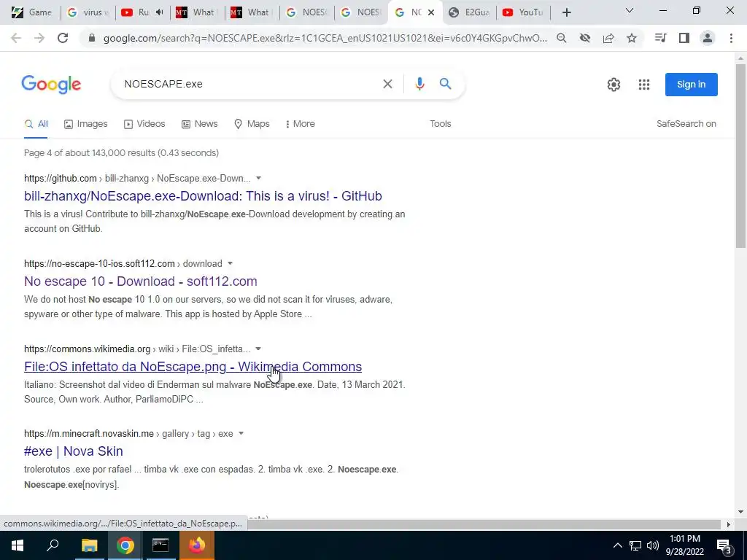
Task: Click the vertical page scrollbar thumb
Action: point(740,156)
